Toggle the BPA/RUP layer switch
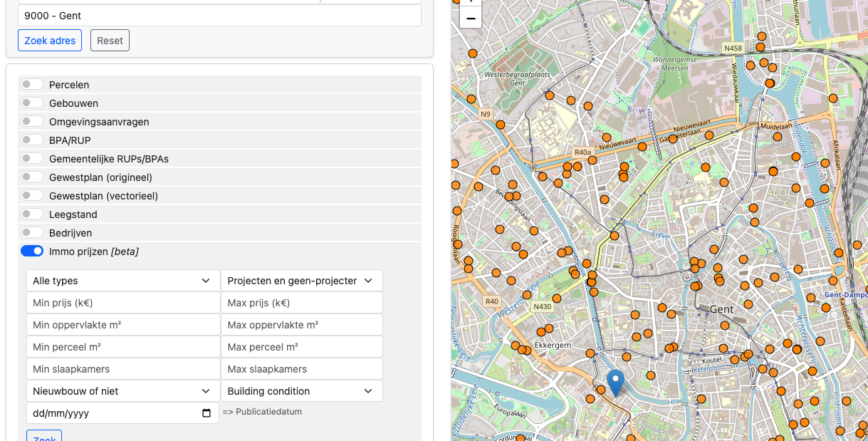868x441 pixels. [x=32, y=140]
